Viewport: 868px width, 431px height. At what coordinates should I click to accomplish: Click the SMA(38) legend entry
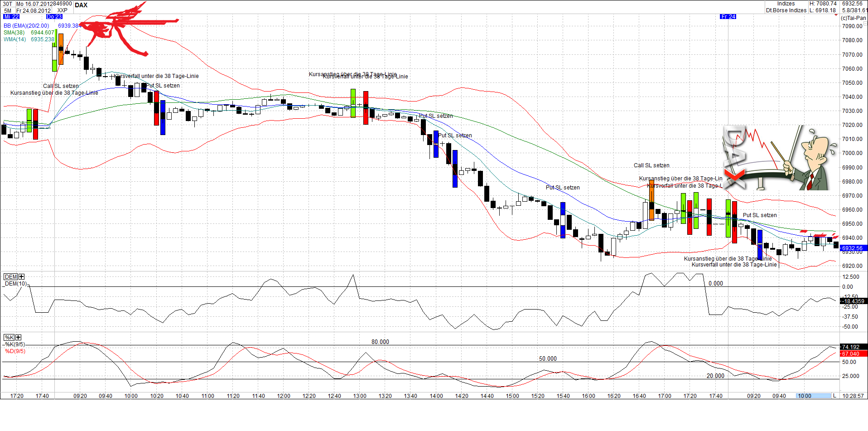[14, 33]
